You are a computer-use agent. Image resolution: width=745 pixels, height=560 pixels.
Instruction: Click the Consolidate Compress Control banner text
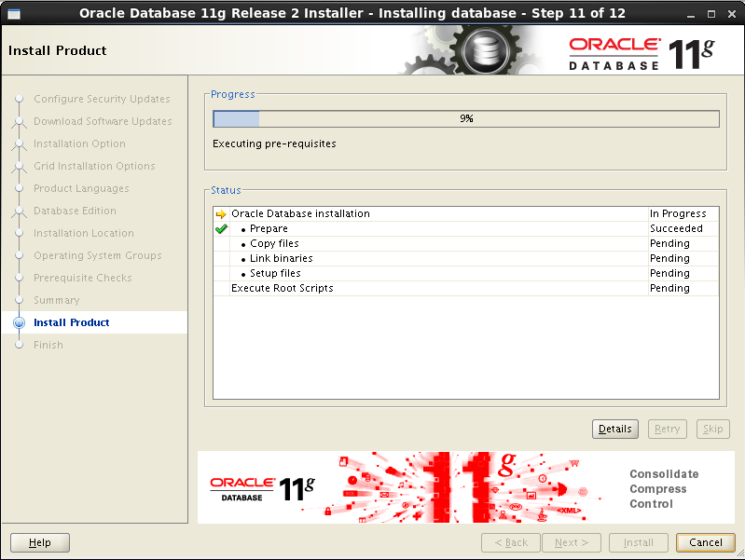click(664, 489)
